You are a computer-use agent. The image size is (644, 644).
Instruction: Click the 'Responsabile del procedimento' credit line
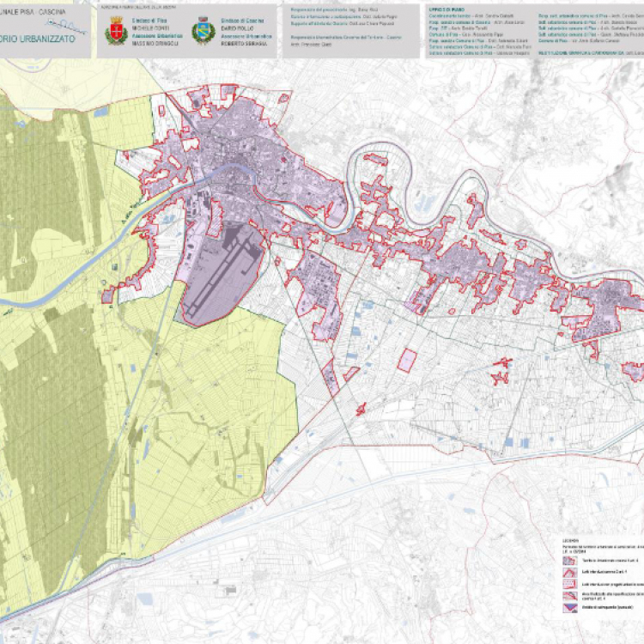click(x=334, y=9)
